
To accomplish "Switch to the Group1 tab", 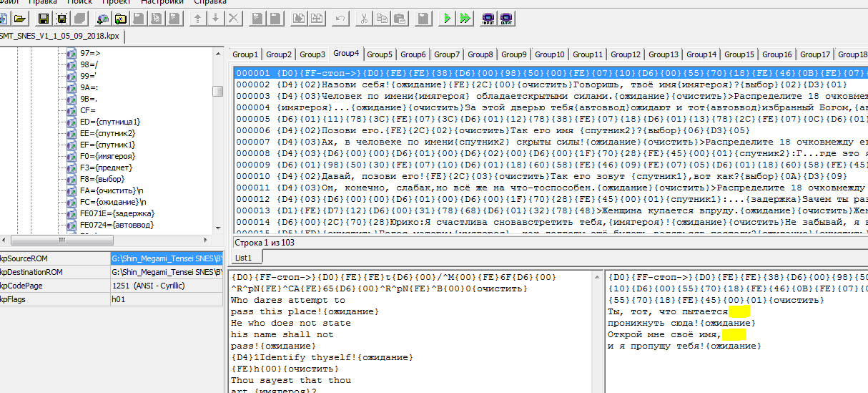I will coord(245,54).
